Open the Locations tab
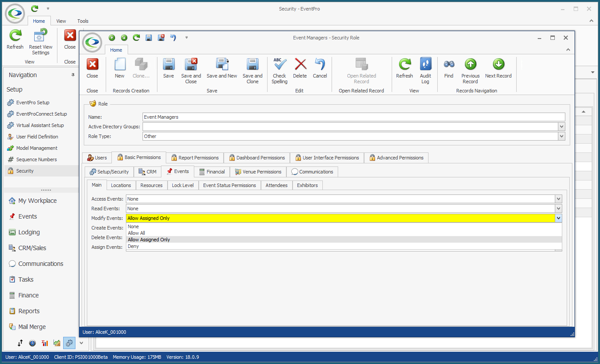600x364 pixels. click(121, 185)
